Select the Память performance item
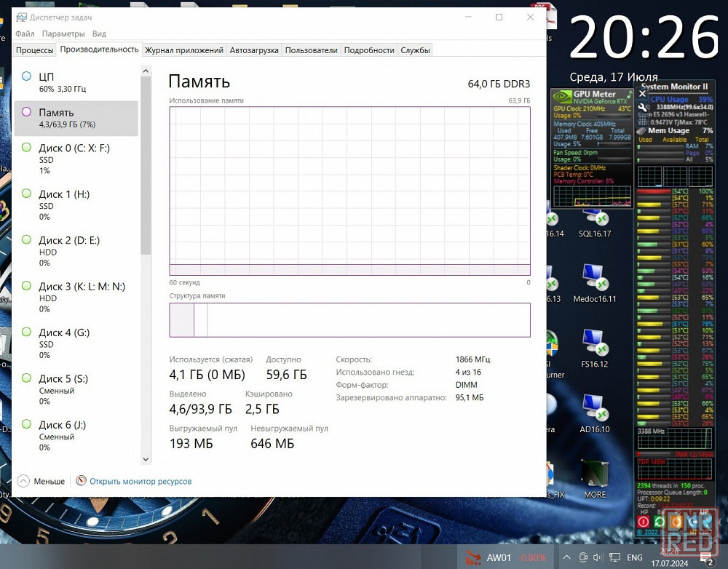The image size is (728, 569). [x=76, y=119]
